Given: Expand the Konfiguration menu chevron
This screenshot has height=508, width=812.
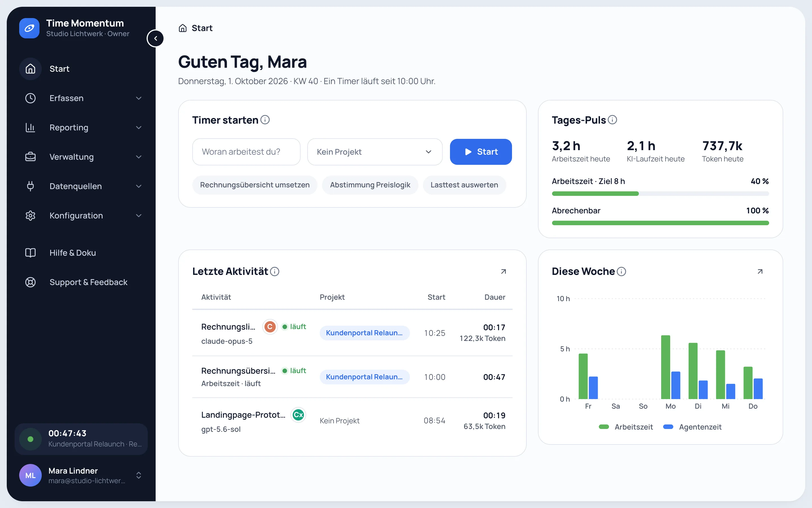Looking at the screenshot, I should [139, 216].
